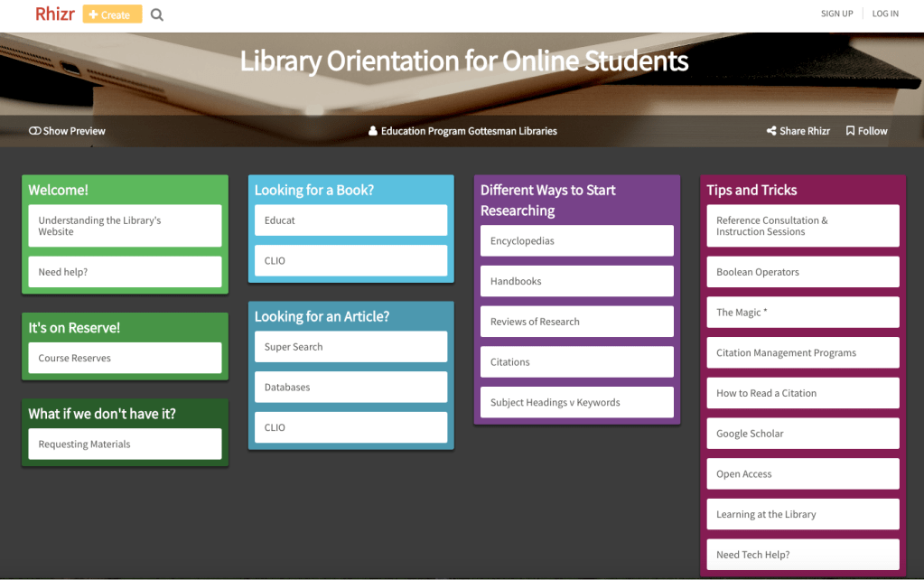Toggle Show Preview switch
The width and height of the screenshot is (924, 580).
click(35, 131)
